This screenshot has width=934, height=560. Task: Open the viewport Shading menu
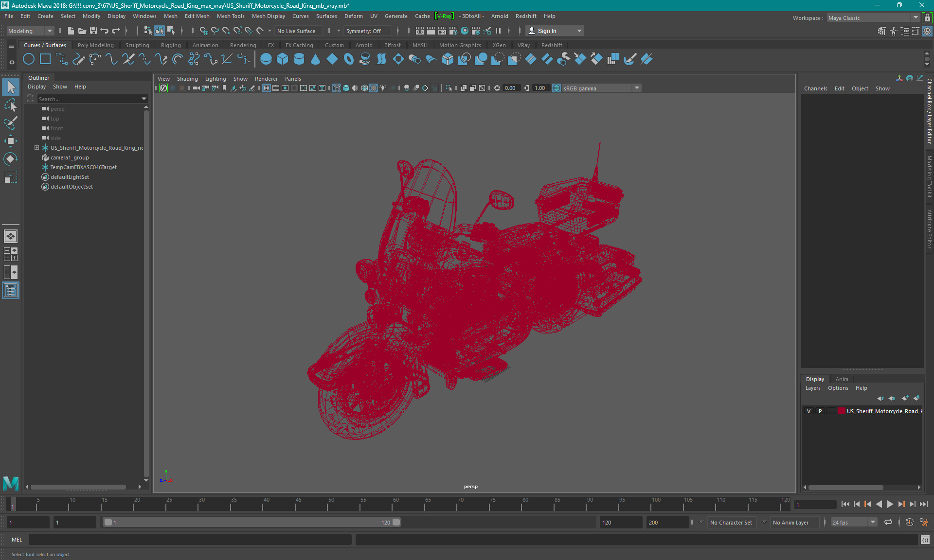tap(187, 79)
